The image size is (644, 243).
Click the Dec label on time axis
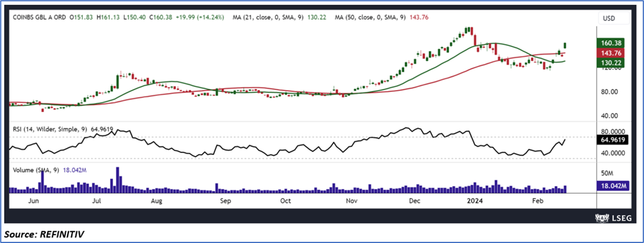point(415,201)
